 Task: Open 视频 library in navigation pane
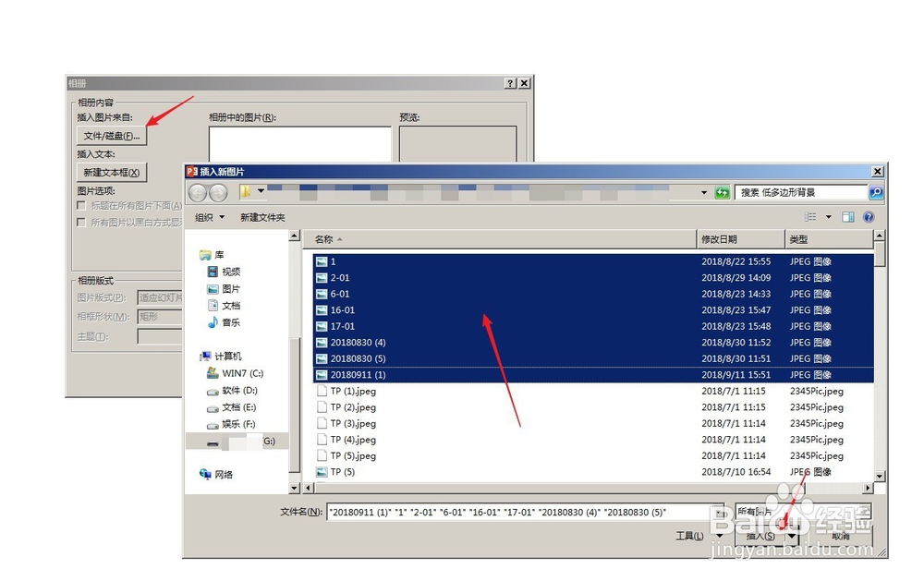click(224, 272)
